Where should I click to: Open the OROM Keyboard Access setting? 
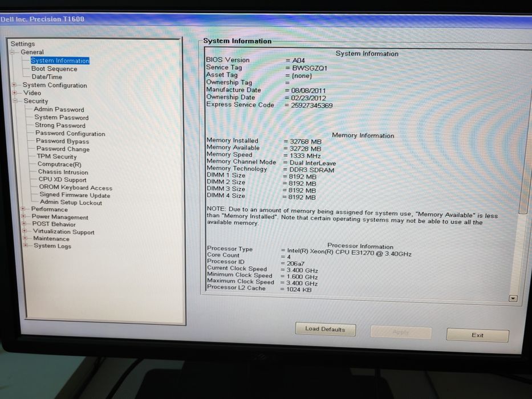tap(76, 188)
